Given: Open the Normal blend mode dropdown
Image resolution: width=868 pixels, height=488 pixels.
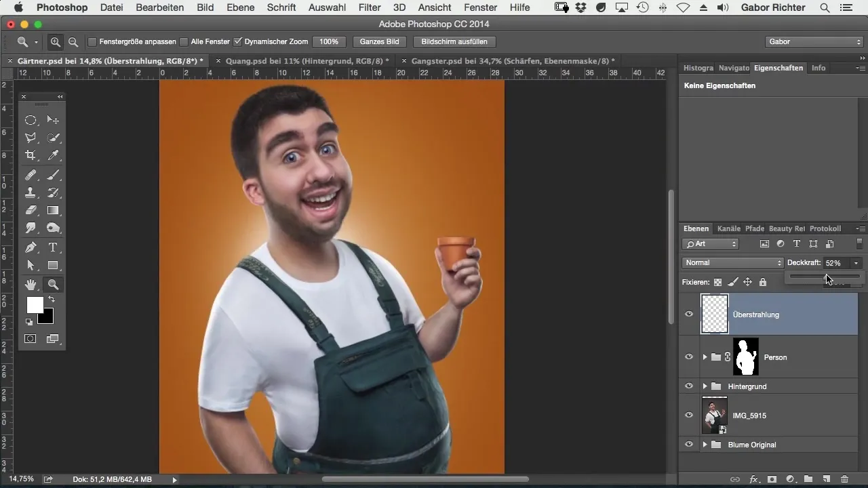Looking at the screenshot, I should click(732, 263).
